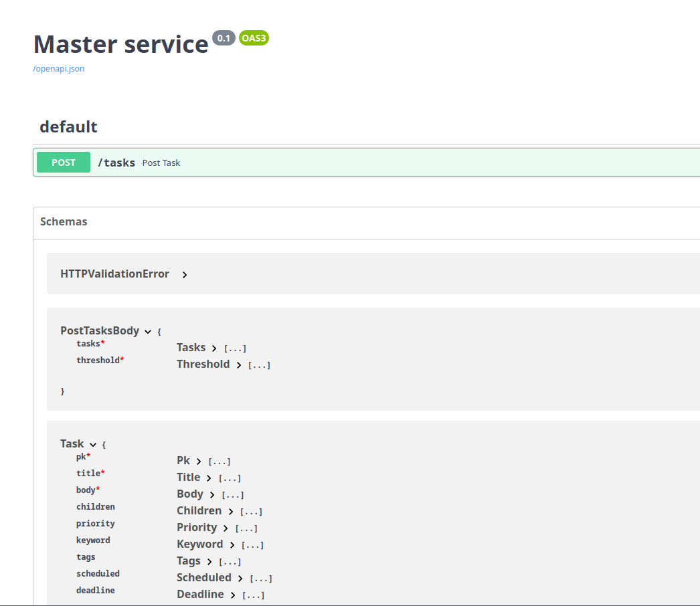Expand the Tasks property arrow

[x=214, y=348]
